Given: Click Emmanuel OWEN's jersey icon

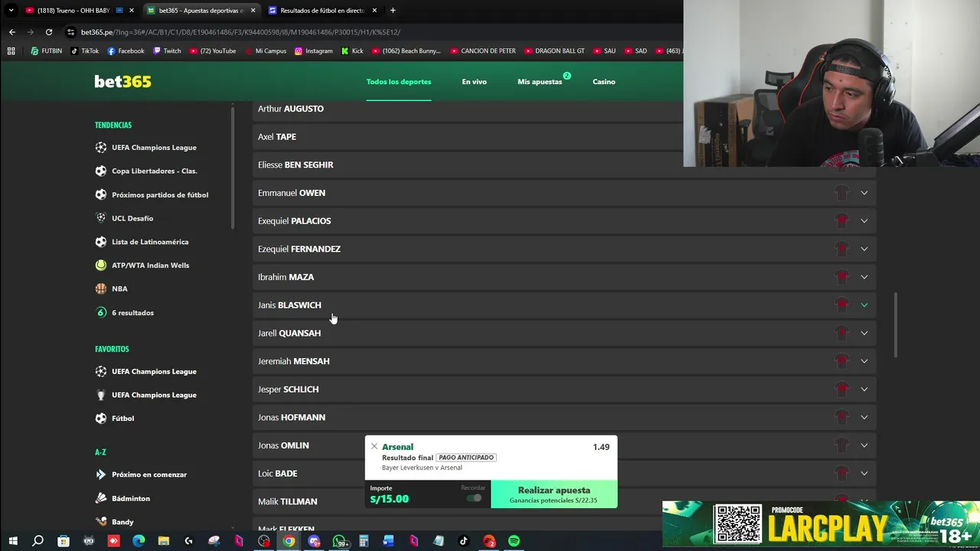Looking at the screenshot, I should pos(842,193).
